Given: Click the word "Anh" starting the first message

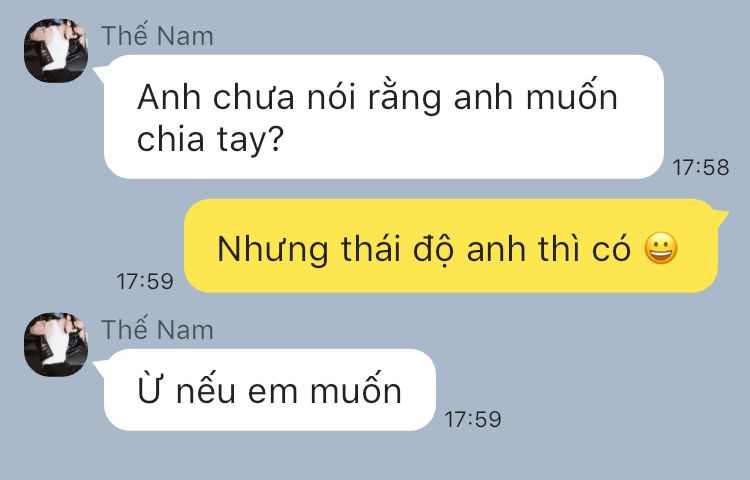Looking at the screenshot, I should click(169, 97).
